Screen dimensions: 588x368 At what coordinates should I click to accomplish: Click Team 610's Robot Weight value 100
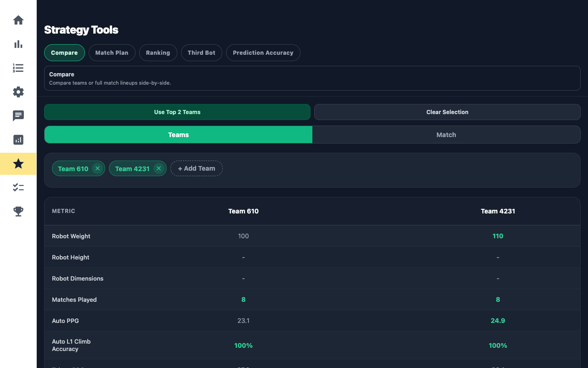pos(243,236)
